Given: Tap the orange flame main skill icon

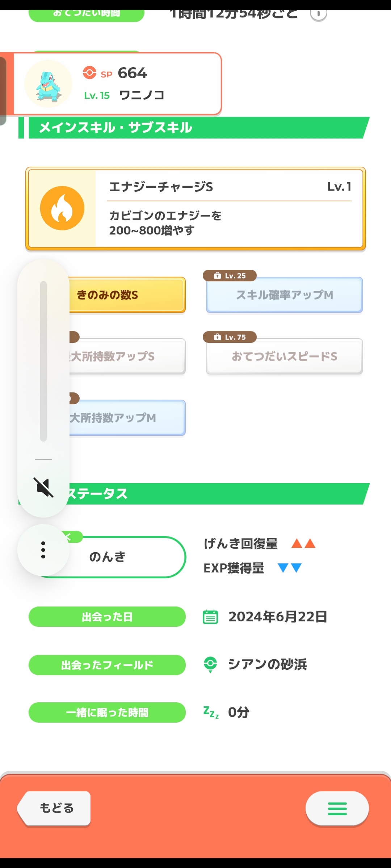Looking at the screenshot, I should [62, 208].
